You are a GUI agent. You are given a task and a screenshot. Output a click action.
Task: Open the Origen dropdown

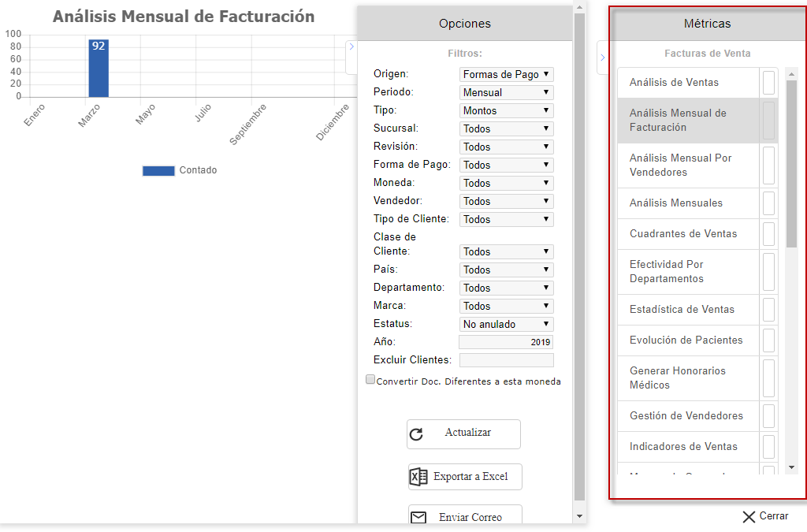[507, 74]
